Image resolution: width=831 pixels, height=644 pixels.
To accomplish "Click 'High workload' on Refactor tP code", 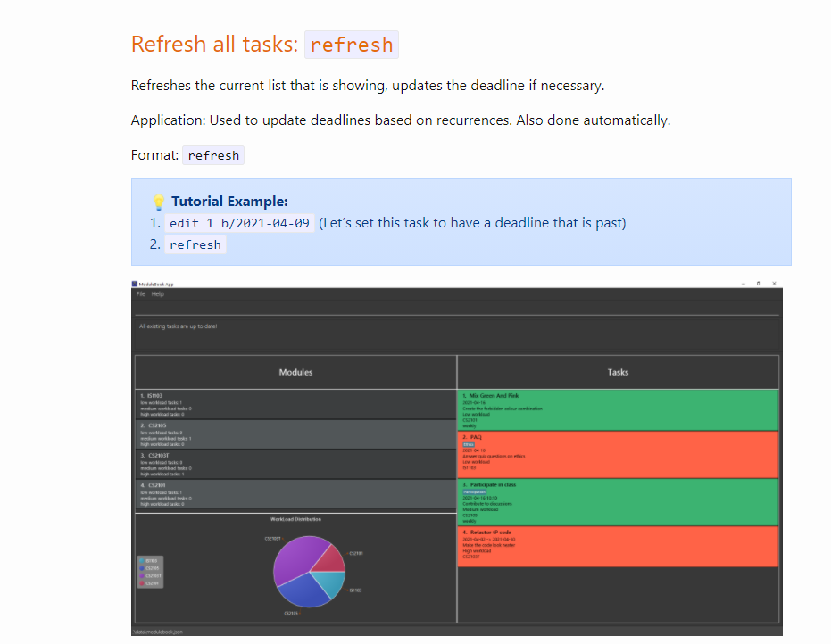I will pos(477,551).
